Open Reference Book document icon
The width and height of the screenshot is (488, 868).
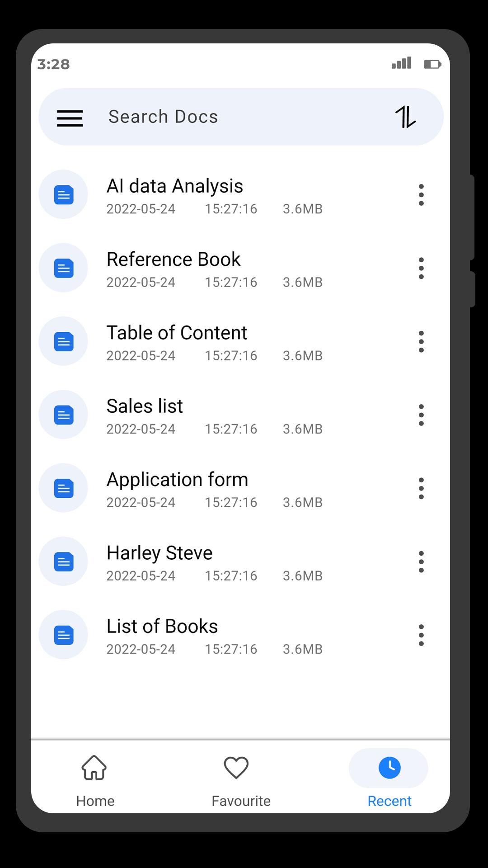(x=64, y=268)
